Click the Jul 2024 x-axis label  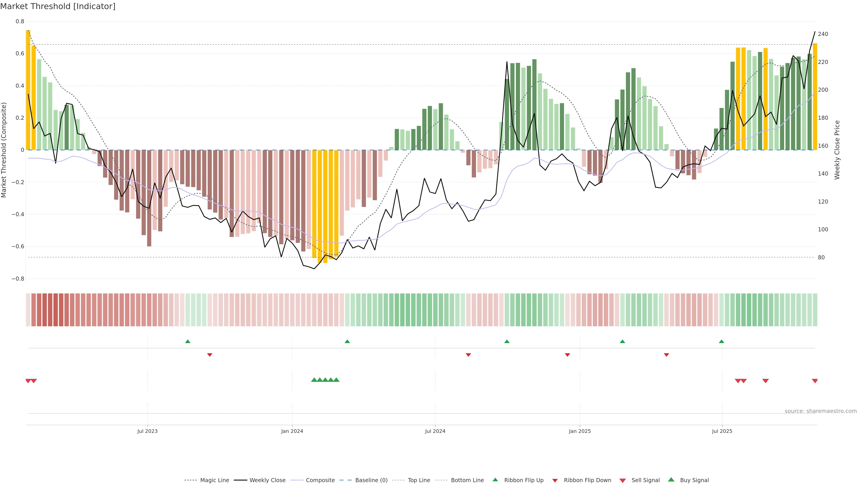(435, 431)
